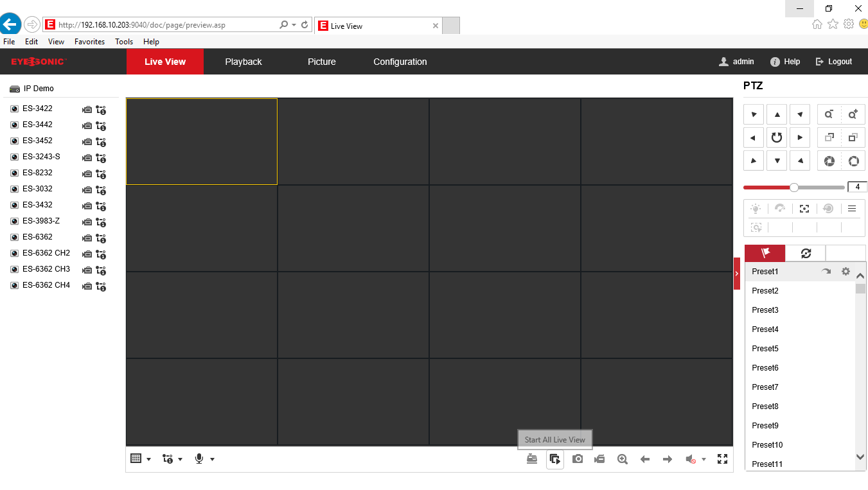Click the manual tracking icon in PTZ

[756, 227]
